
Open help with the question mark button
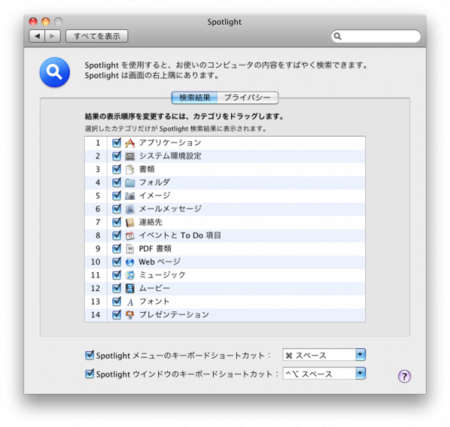[x=404, y=376]
